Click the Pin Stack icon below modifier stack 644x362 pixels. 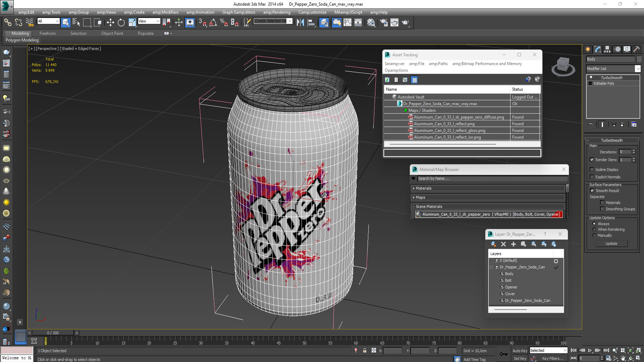pyautogui.click(x=591, y=124)
